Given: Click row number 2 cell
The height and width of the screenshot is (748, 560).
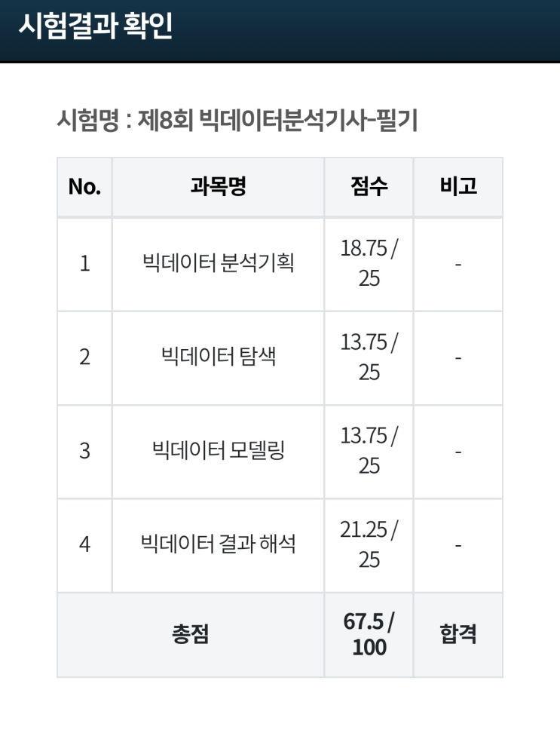Looking at the screenshot, I should point(84,357).
